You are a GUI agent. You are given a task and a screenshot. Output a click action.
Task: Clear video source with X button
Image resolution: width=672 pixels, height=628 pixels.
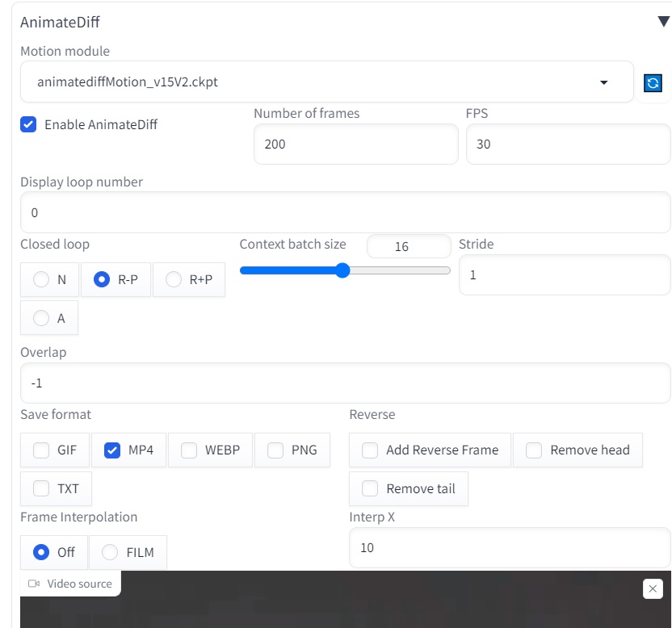(x=653, y=588)
